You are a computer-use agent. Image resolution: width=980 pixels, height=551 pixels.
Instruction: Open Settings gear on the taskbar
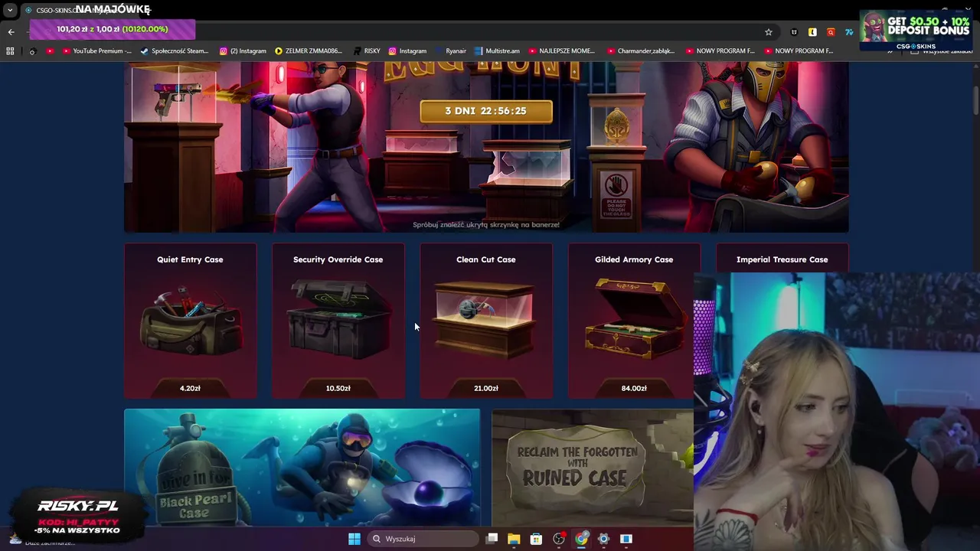tap(603, 539)
